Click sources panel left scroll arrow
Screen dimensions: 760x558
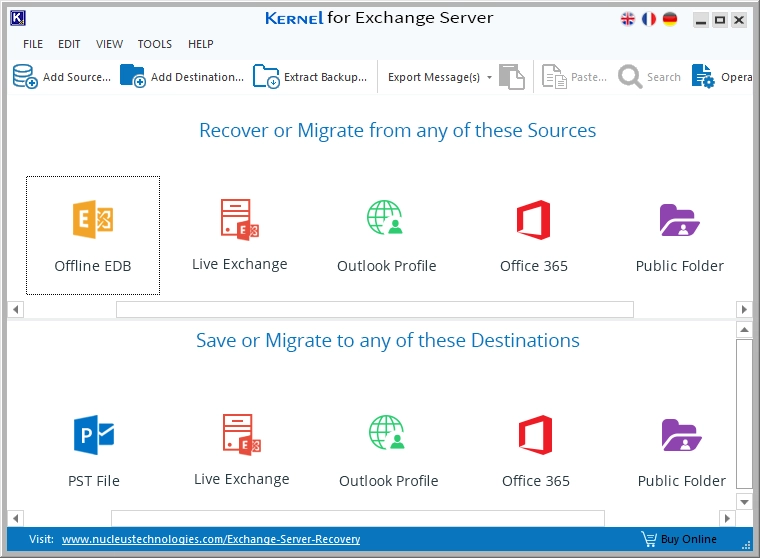[x=16, y=309]
